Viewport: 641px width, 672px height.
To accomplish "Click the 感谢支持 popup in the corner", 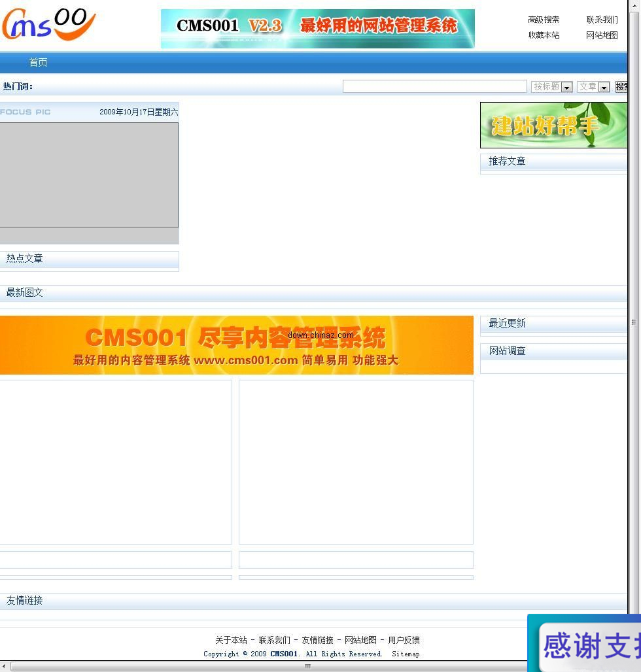I will pyautogui.click(x=584, y=643).
